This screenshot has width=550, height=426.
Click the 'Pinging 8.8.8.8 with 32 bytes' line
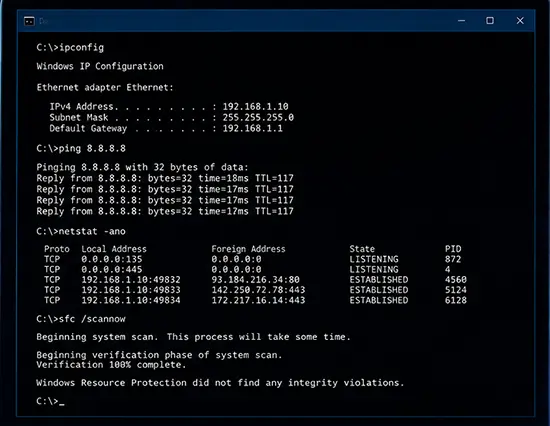(142, 167)
